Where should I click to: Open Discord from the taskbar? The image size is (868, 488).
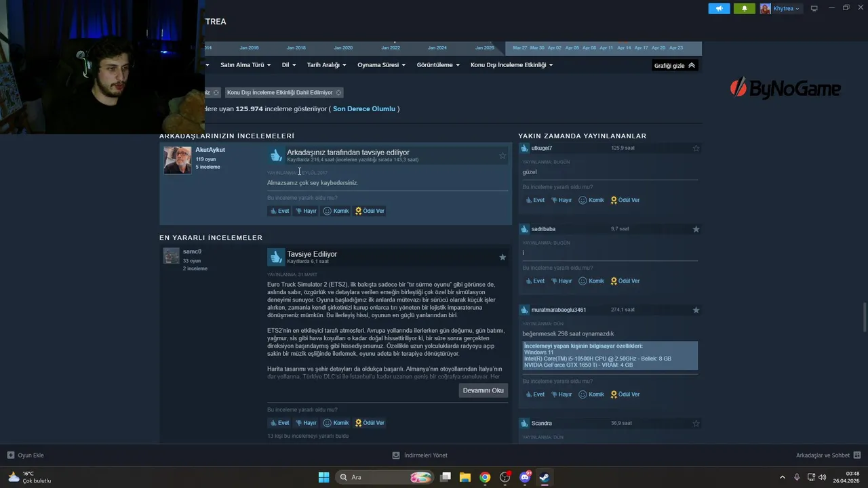tap(525, 477)
